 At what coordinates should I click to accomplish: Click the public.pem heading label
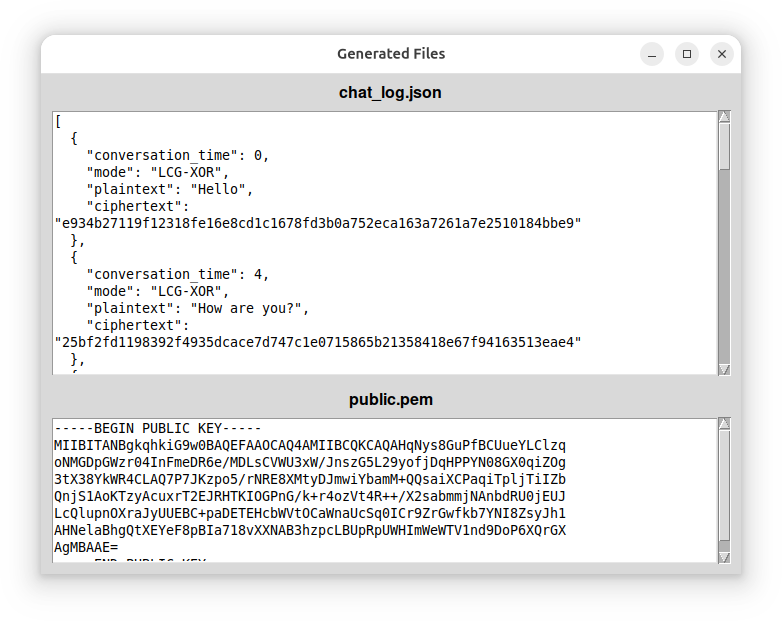[390, 400]
